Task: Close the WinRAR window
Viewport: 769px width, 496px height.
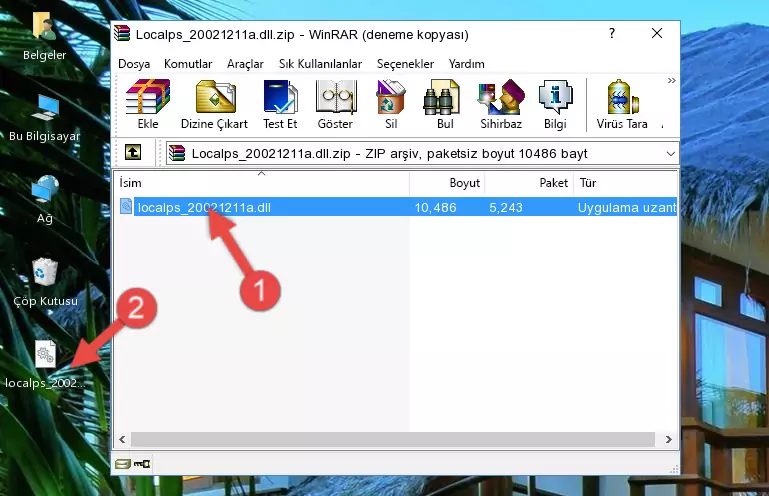Action: (657, 33)
